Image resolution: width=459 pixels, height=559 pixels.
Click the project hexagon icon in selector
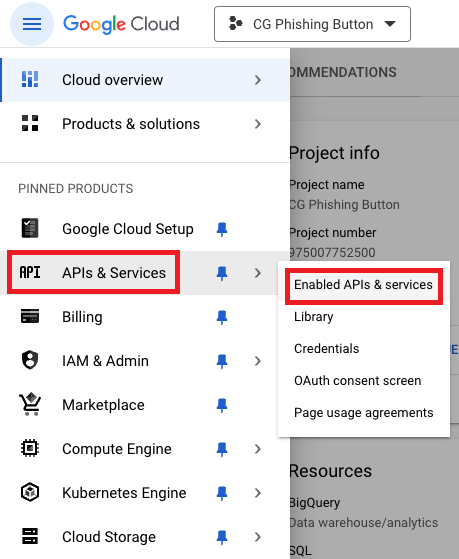click(235, 24)
